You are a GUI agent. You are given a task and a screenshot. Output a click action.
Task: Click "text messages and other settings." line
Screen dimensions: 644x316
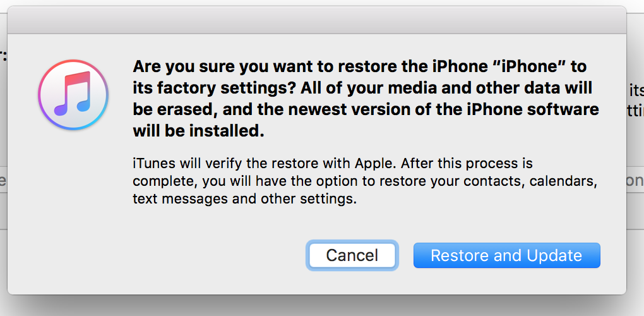click(245, 199)
